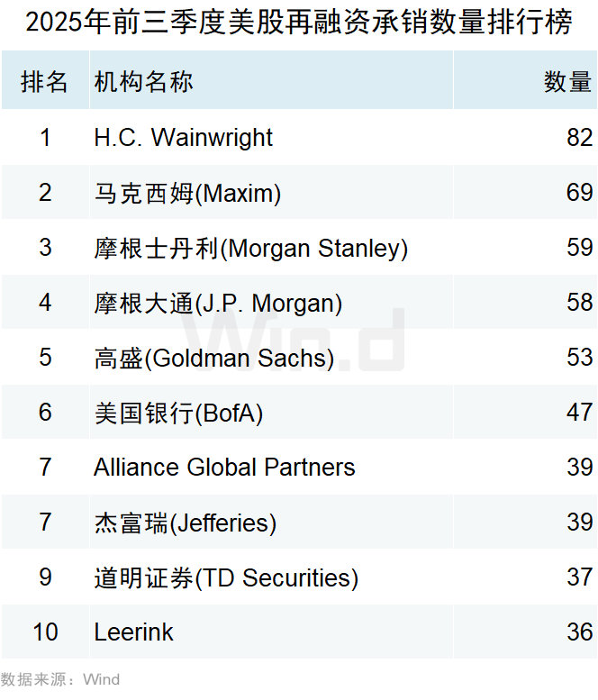The image size is (598, 700).
Task: Click the quantity value 69
Action: coord(580,193)
